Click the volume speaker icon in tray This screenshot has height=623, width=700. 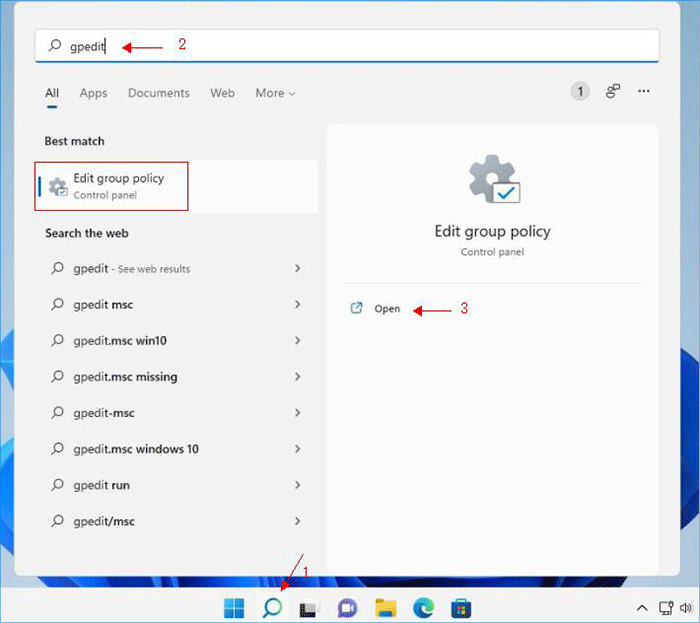(x=685, y=608)
